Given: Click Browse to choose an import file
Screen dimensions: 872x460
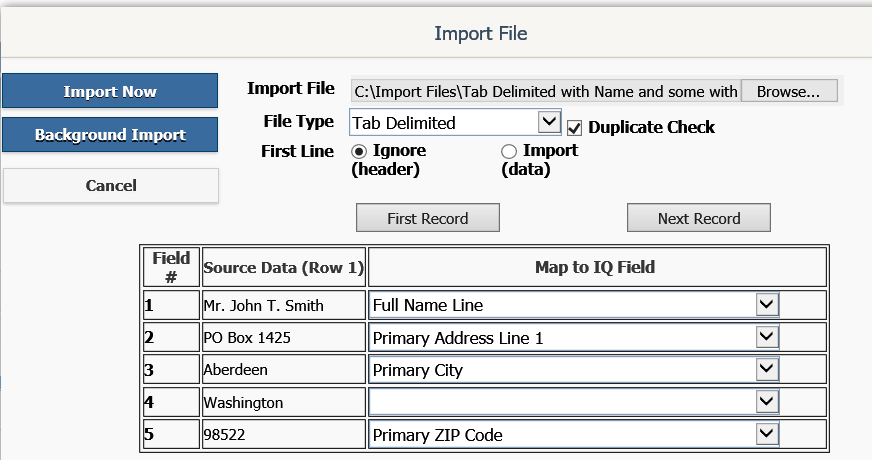Looking at the screenshot, I should 789,91.
